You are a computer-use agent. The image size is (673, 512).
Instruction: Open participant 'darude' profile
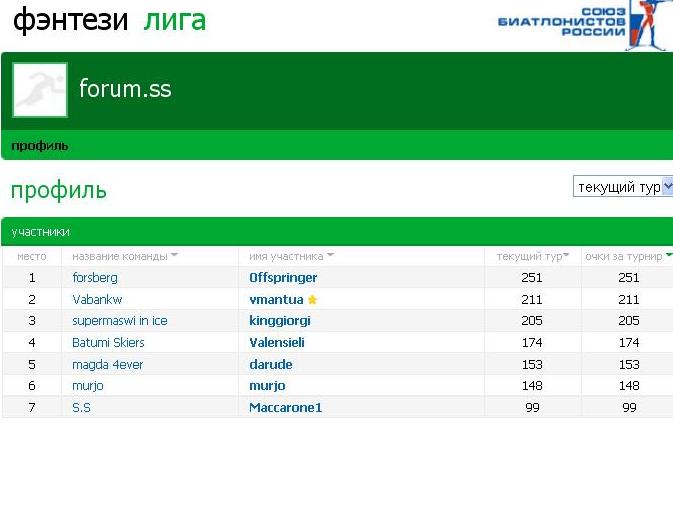(270, 364)
